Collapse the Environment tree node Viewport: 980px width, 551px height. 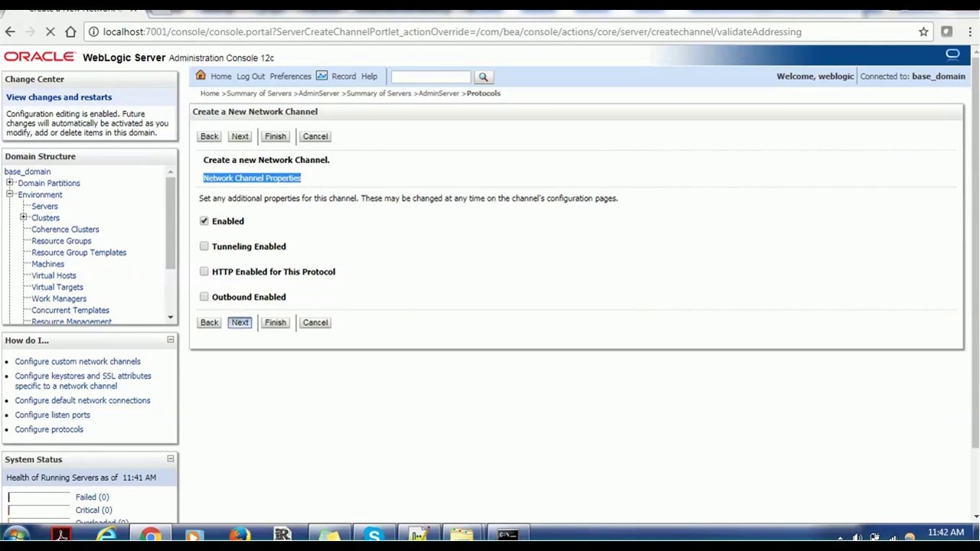click(10, 194)
